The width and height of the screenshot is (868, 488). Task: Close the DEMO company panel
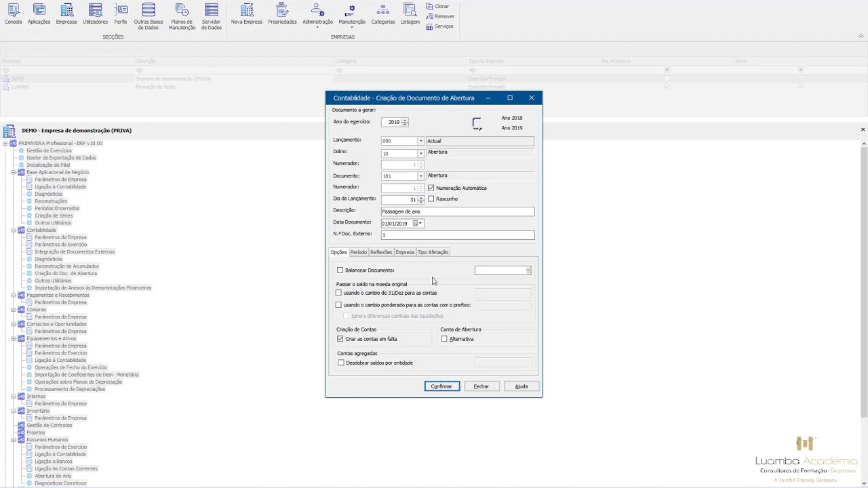pyautogui.click(x=863, y=129)
